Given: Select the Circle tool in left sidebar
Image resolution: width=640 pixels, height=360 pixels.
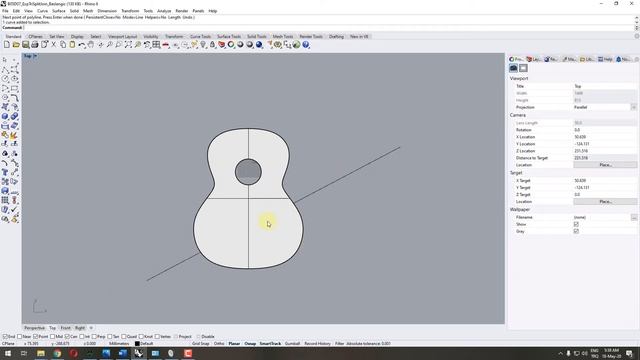Looking at the screenshot, I should [x=5, y=79].
